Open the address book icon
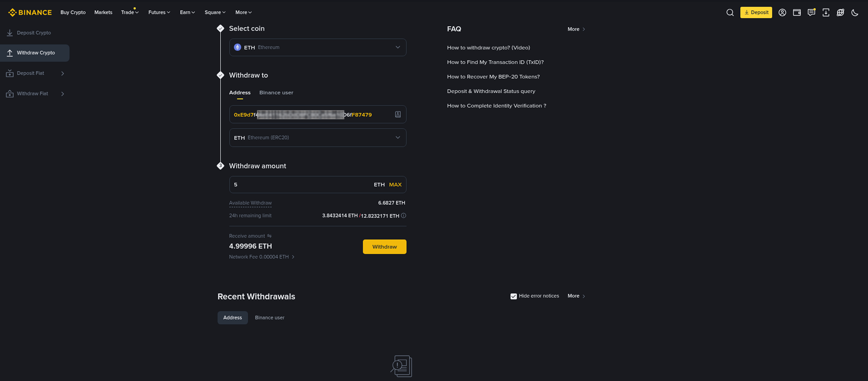The image size is (868, 381). (398, 114)
